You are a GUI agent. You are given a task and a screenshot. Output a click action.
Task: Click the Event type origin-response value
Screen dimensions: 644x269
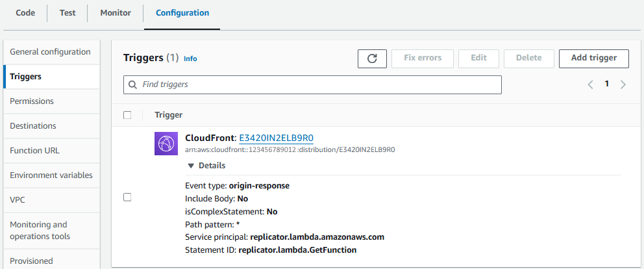click(259, 186)
